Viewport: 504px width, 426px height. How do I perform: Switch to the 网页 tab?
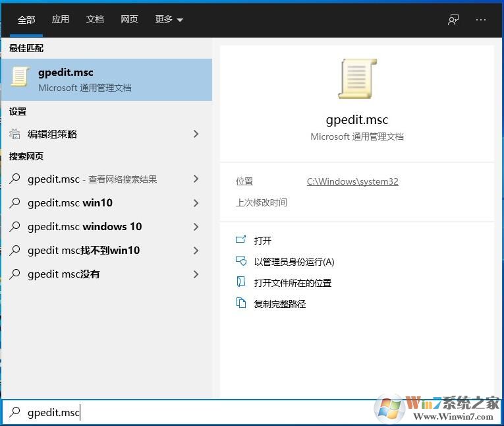[129, 19]
